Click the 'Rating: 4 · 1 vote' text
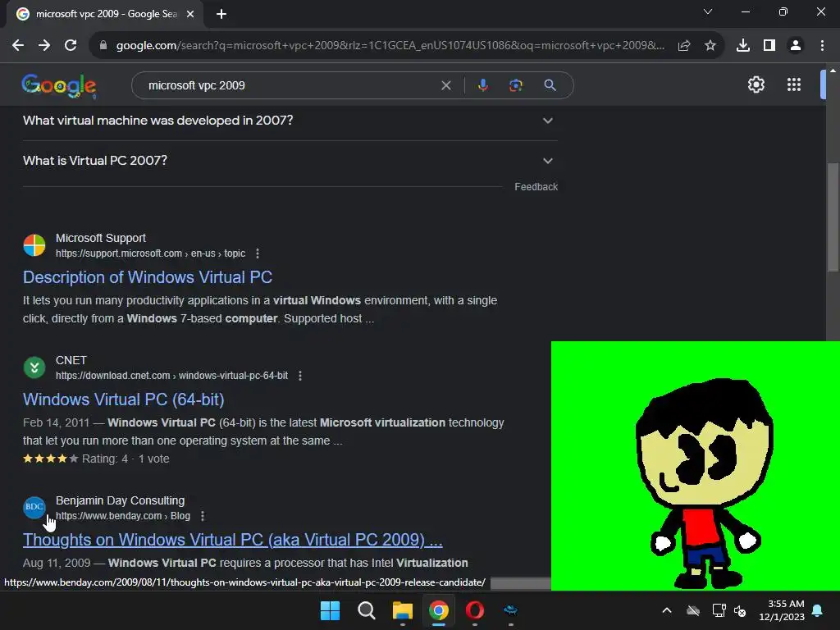Screen dimensions: 840x630 tap(126, 459)
